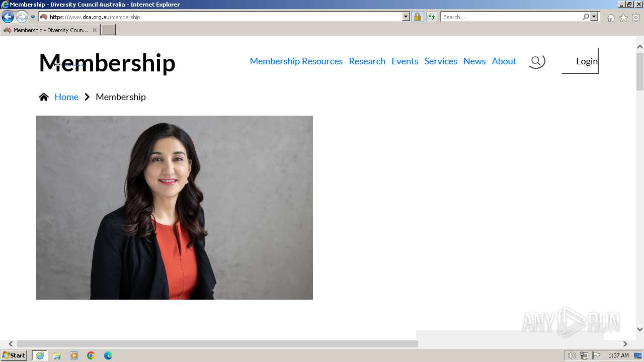Close the Membership browser tab
This screenshot has width=644, height=362.
[x=94, y=30]
